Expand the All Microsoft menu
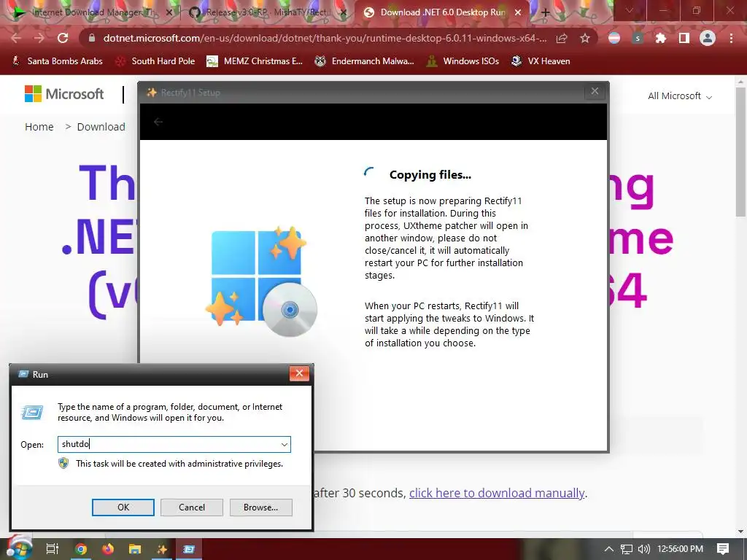 680,96
